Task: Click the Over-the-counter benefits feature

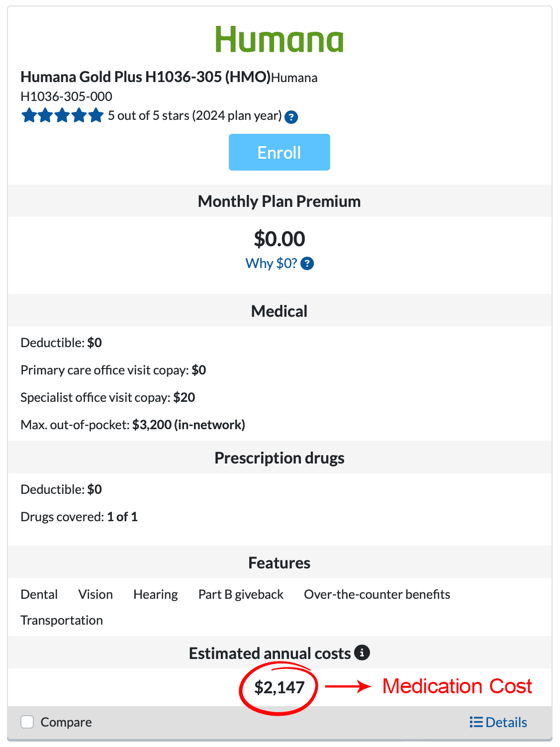Action: [377, 594]
